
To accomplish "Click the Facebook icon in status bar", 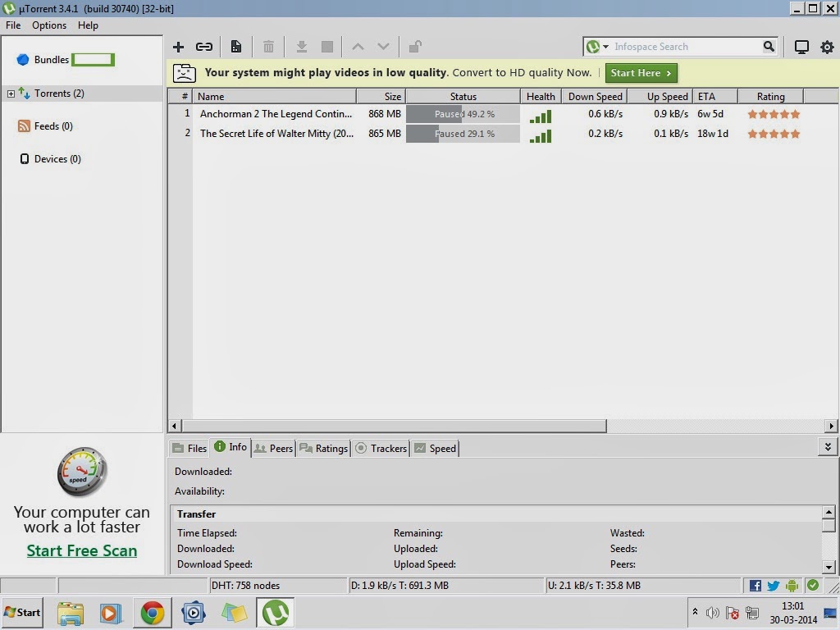I will point(755,585).
